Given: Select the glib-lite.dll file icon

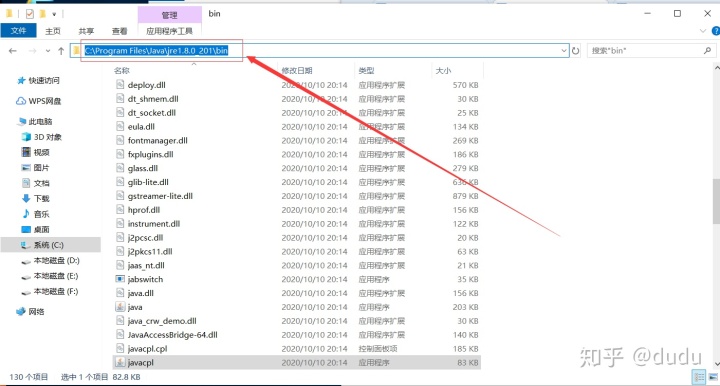Looking at the screenshot, I should tap(120, 182).
